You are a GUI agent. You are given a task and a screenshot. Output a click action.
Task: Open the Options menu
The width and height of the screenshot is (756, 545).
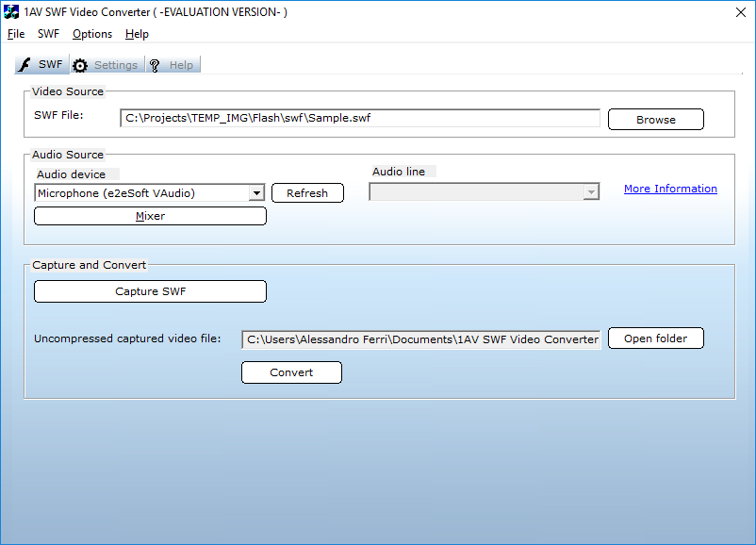pos(92,34)
